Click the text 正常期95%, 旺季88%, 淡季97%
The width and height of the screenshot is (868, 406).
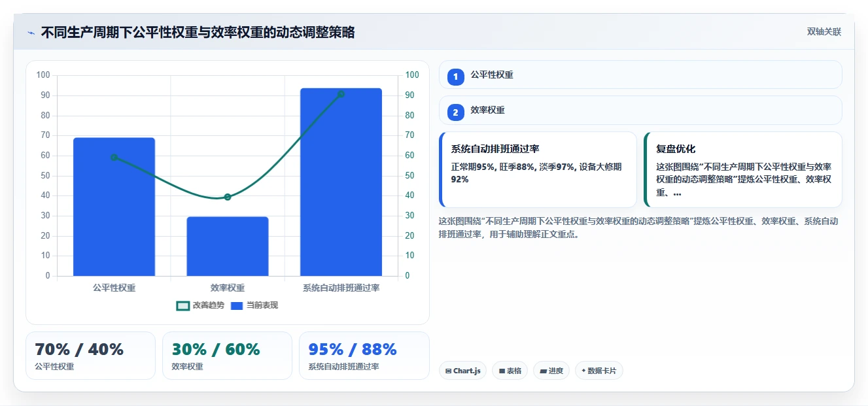coord(513,167)
